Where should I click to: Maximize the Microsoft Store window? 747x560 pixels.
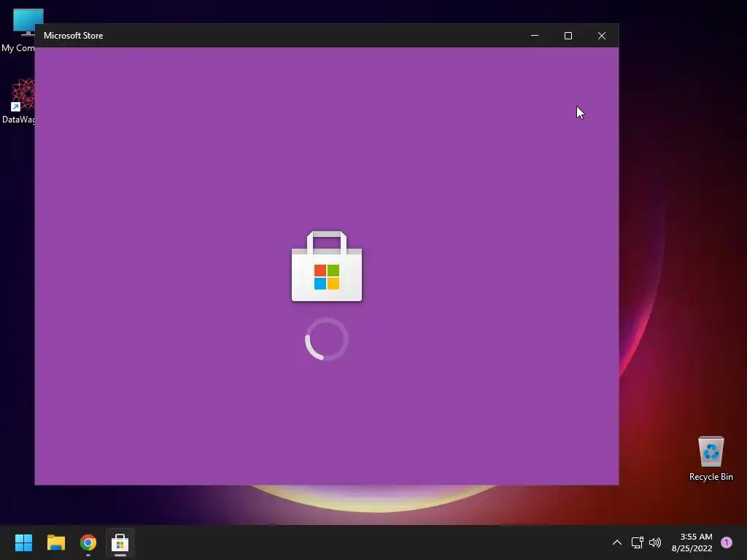568,36
